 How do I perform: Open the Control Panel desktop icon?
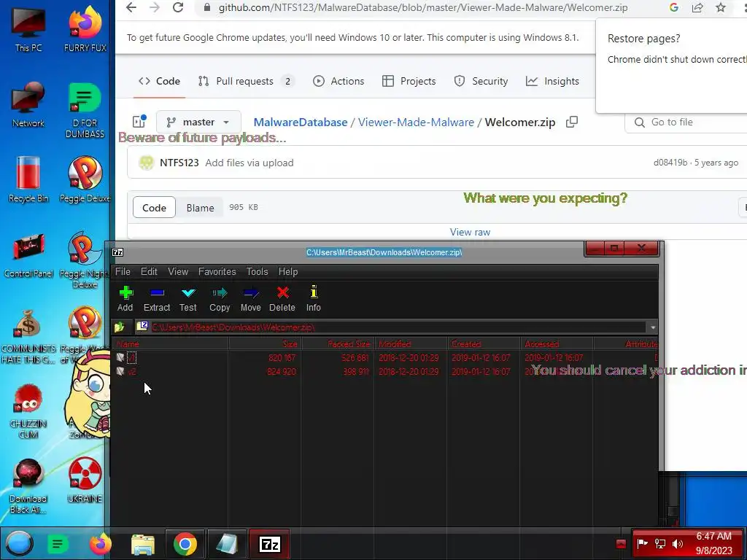point(28,254)
